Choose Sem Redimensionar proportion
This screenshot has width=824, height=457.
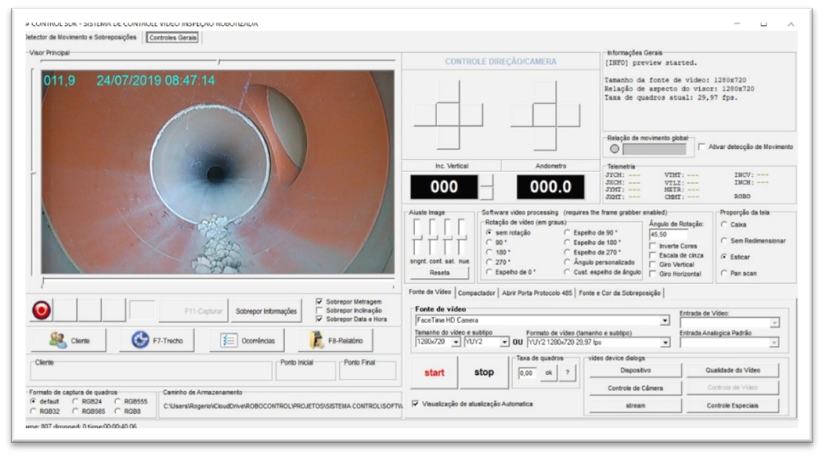click(724, 241)
